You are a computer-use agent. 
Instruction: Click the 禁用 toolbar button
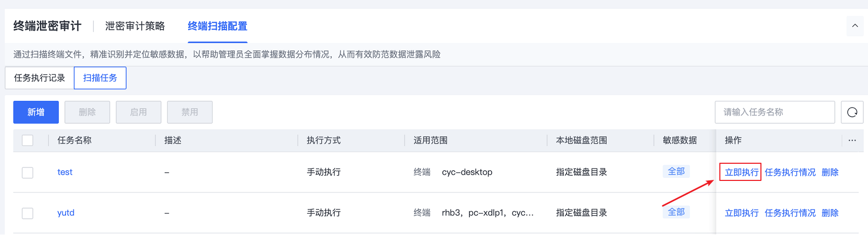(x=190, y=112)
